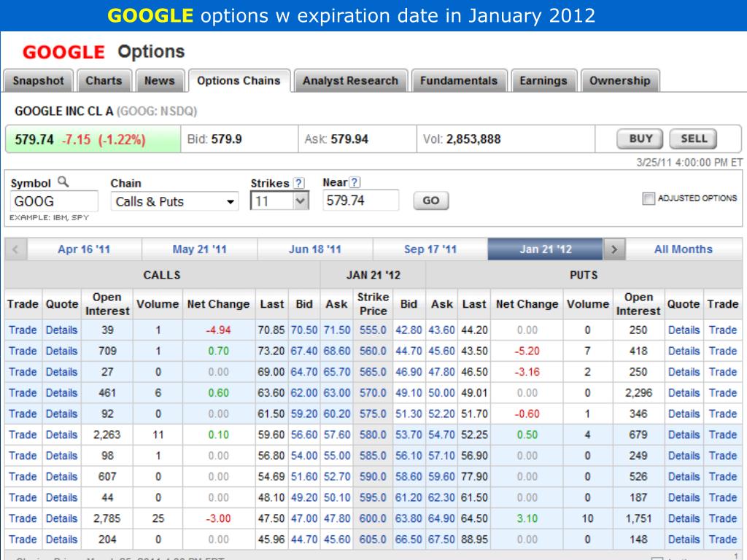Click the 600.0 strike price
The image size is (747, 560).
[373, 518]
